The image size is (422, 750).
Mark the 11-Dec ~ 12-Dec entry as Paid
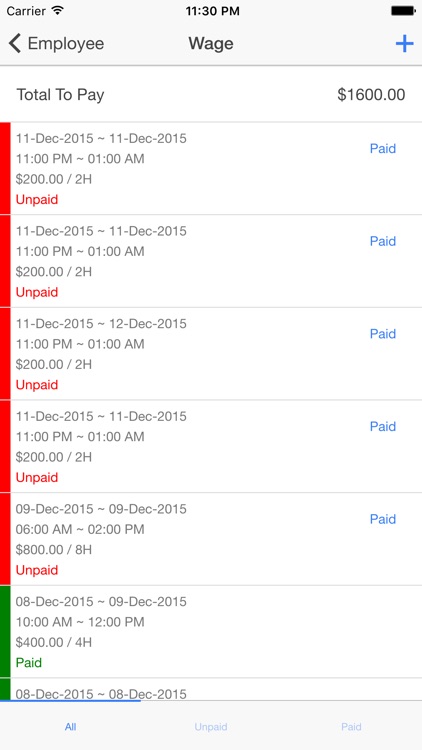pos(383,334)
